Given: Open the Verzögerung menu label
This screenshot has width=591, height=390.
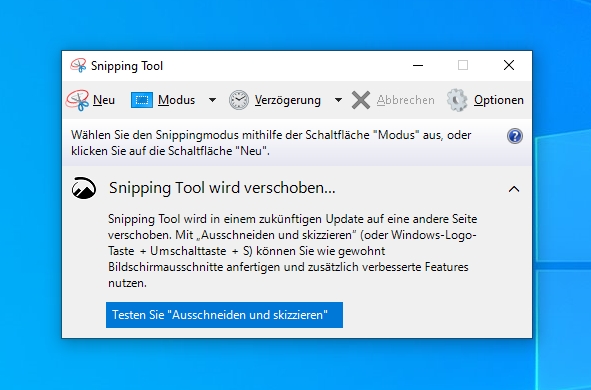Looking at the screenshot, I should [288, 101].
